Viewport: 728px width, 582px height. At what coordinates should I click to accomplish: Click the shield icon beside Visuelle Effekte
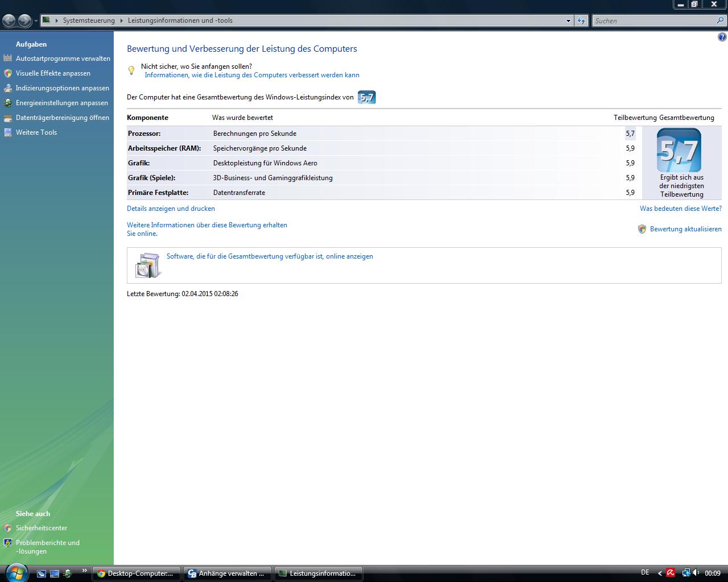(7, 73)
